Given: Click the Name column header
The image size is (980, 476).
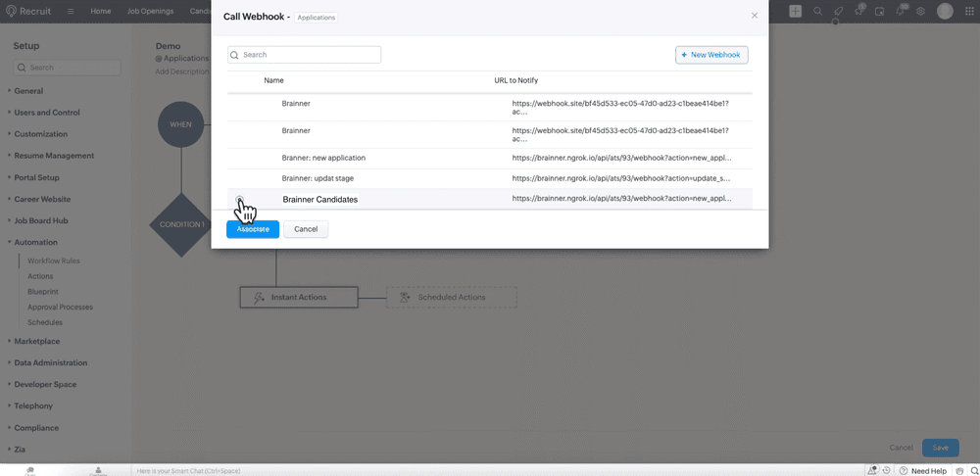Looking at the screenshot, I should [x=273, y=80].
